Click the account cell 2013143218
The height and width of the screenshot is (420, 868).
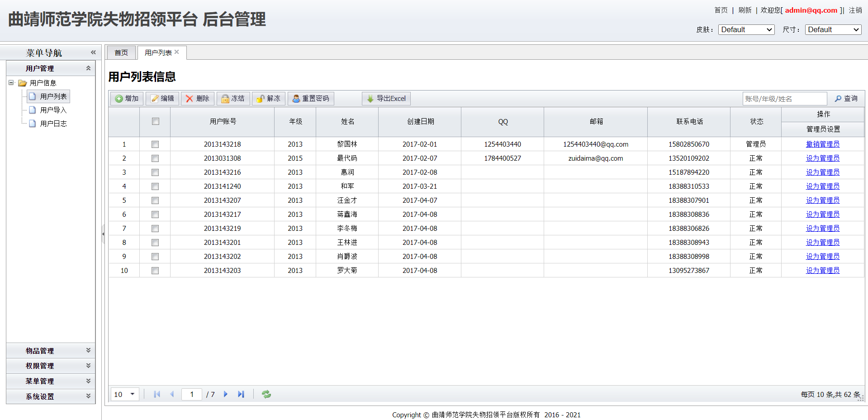[223, 144]
